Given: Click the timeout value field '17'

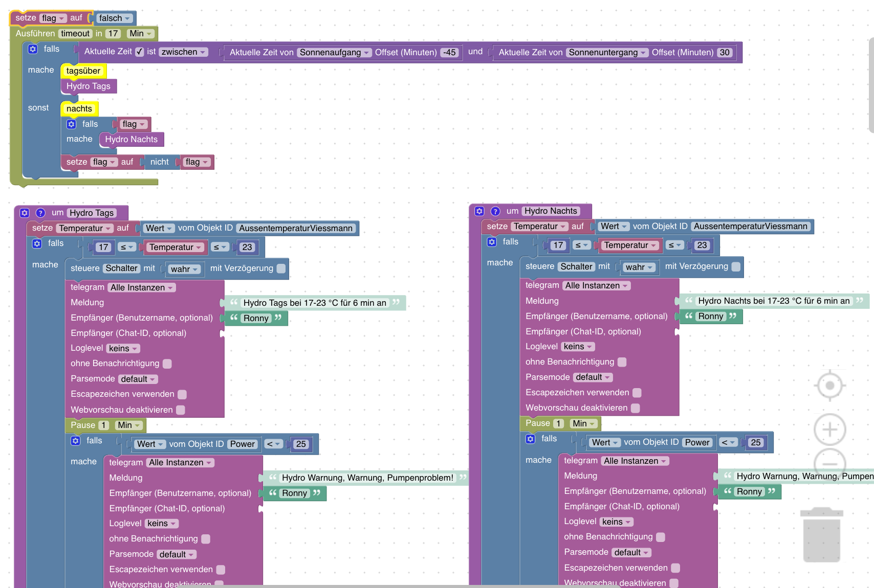Looking at the screenshot, I should [x=113, y=34].
